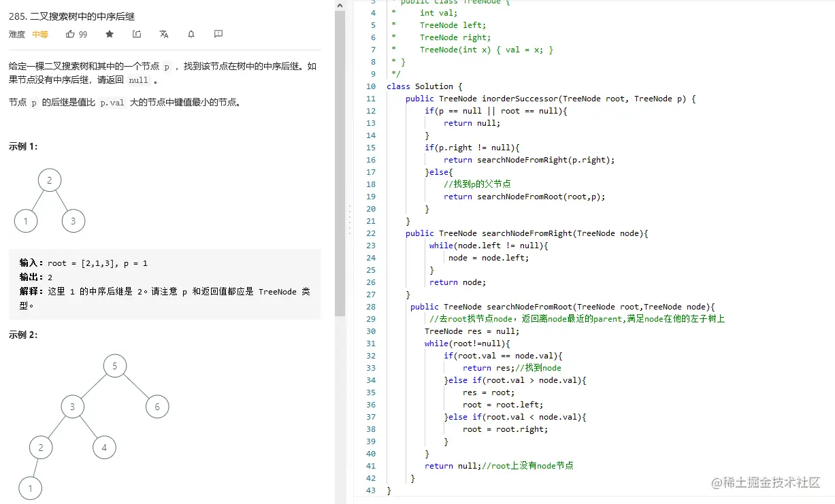Click the 示例 2: heading
Screen dimensions: 835x504
coord(23,335)
